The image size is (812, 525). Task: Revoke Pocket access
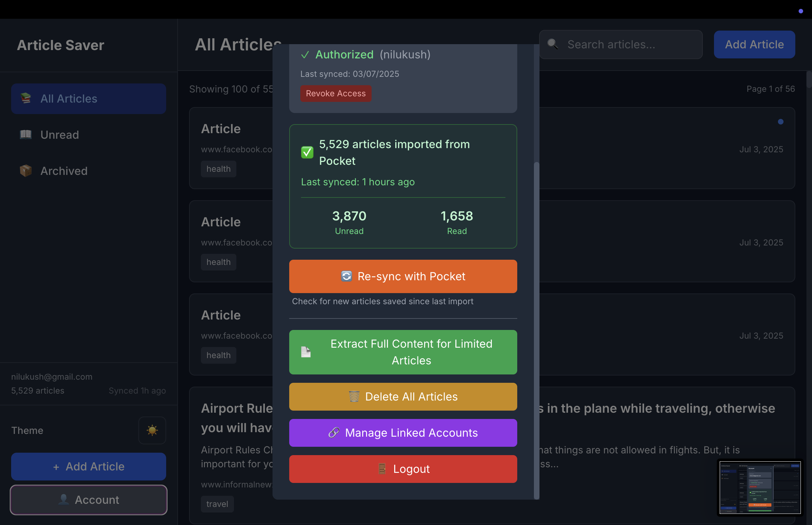coord(336,94)
